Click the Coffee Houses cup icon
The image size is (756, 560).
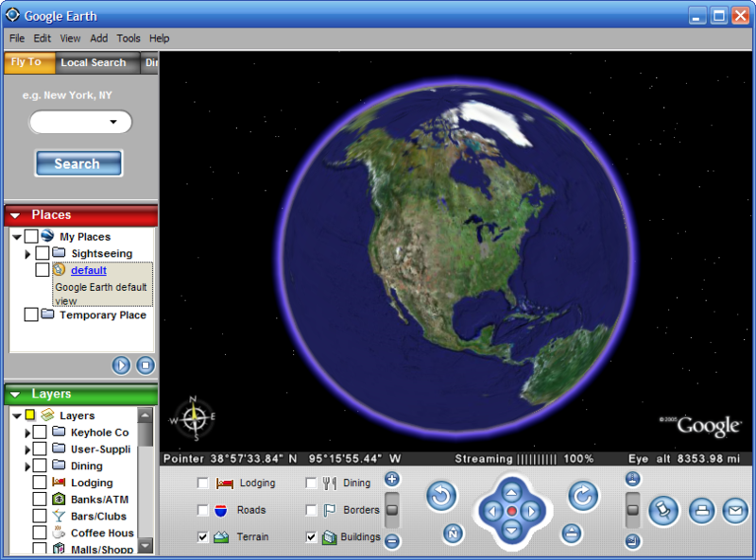[59, 533]
